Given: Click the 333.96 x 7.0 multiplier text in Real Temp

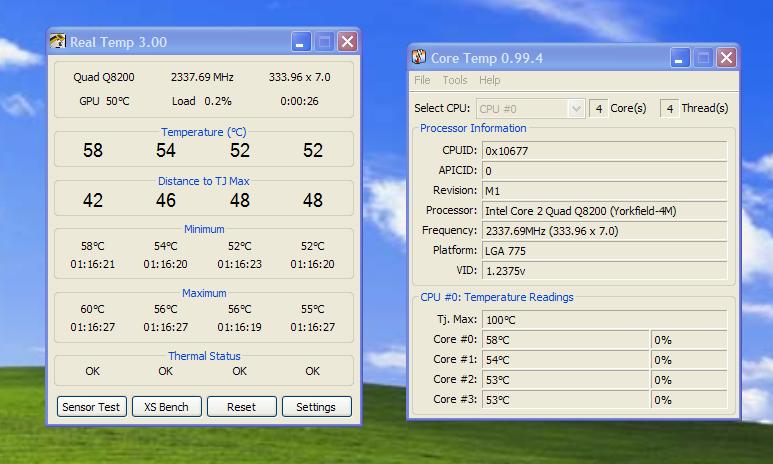Looking at the screenshot, I should [300, 77].
